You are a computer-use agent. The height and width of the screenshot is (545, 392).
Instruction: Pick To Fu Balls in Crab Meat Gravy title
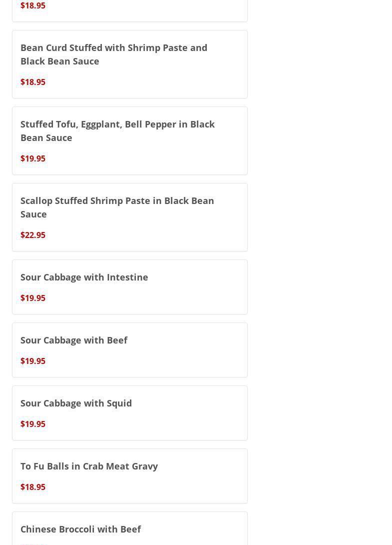(x=89, y=466)
